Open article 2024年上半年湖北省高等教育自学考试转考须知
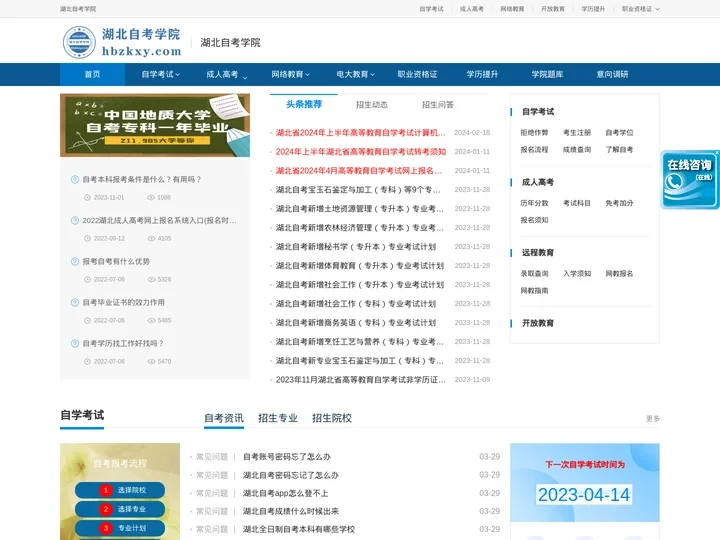720x540 pixels. tap(361, 152)
